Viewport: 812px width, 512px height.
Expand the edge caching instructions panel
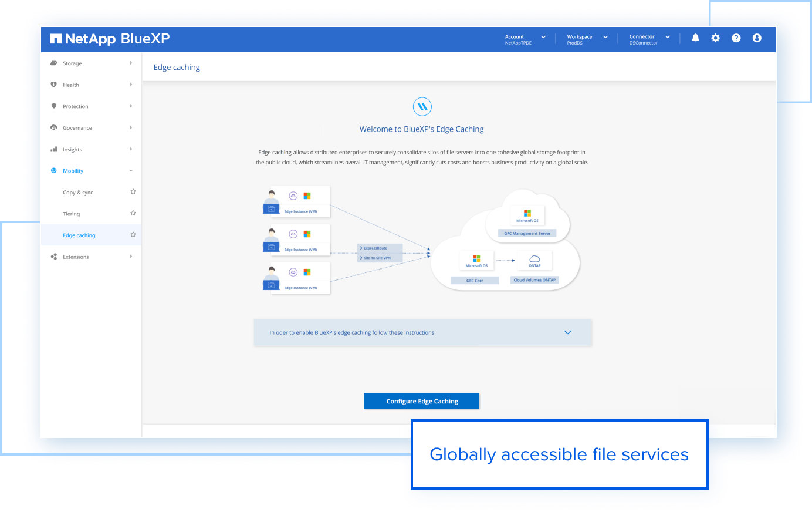[x=568, y=332]
